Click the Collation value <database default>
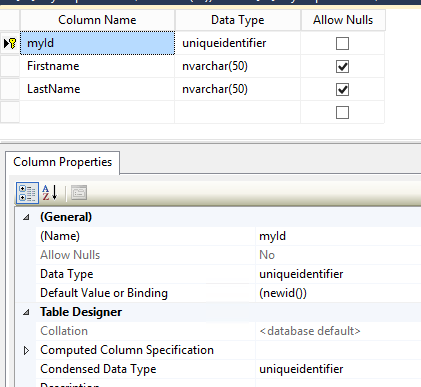The height and width of the screenshot is (387, 421). click(338, 331)
